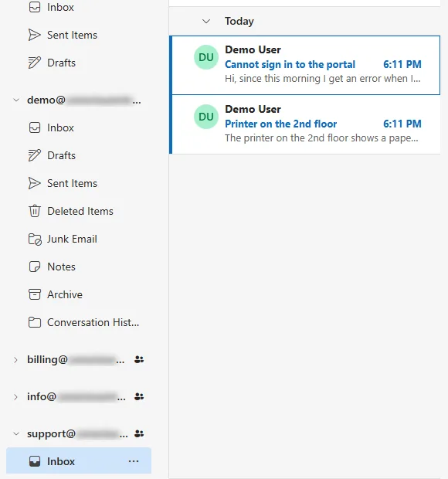Click the Deleted Items trash can icon
Screen dimensions: 448x479
pos(35,211)
